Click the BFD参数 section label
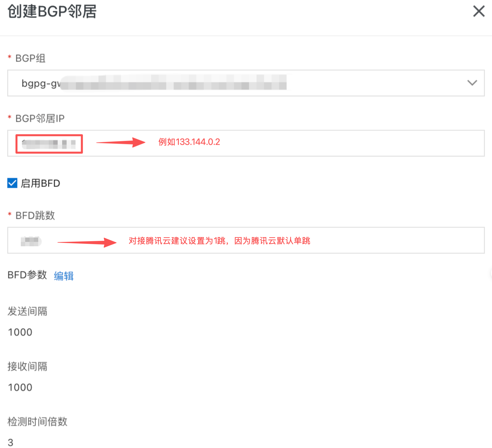 point(27,275)
